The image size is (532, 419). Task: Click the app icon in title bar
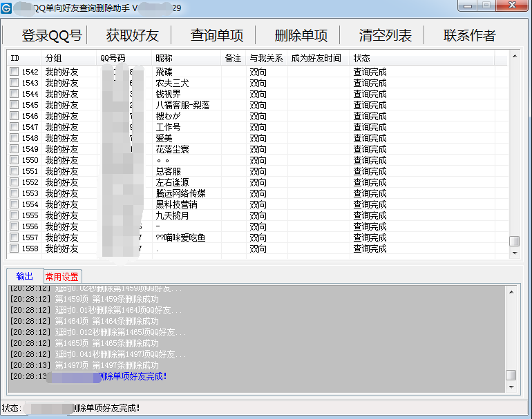pyautogui.click(x=6, y=8)
